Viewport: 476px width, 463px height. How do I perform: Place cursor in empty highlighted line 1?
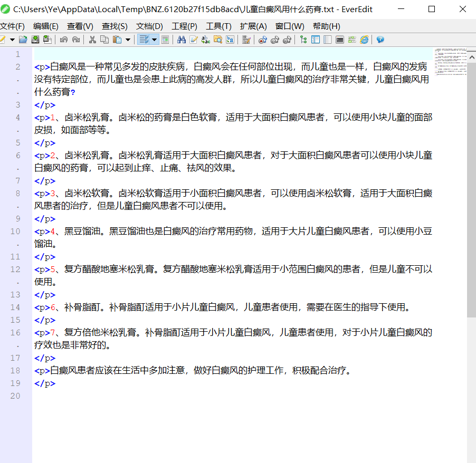tap(233, 54)
